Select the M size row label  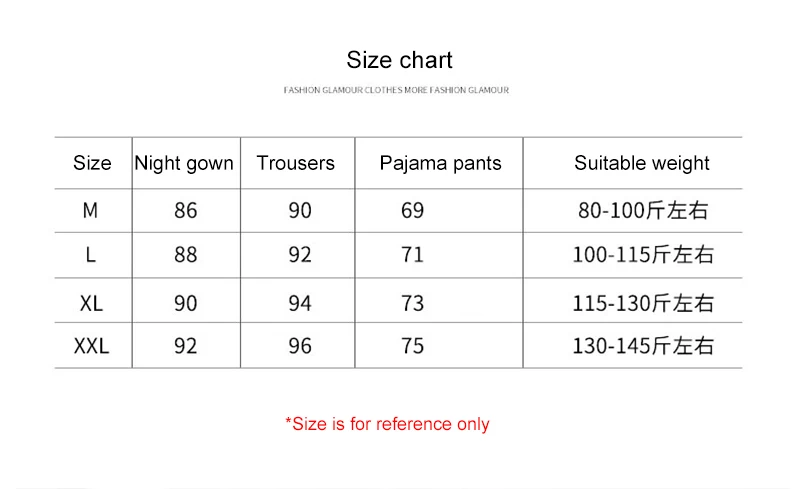(x=90, y=210)
